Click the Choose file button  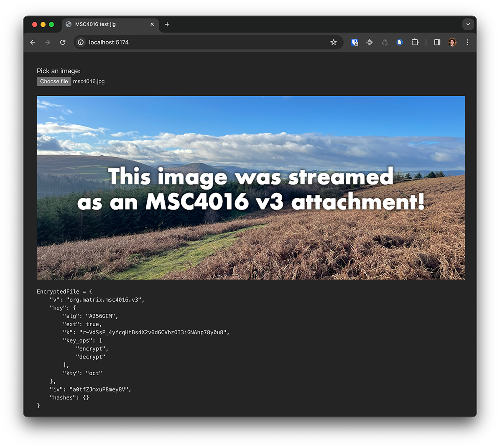54,82
